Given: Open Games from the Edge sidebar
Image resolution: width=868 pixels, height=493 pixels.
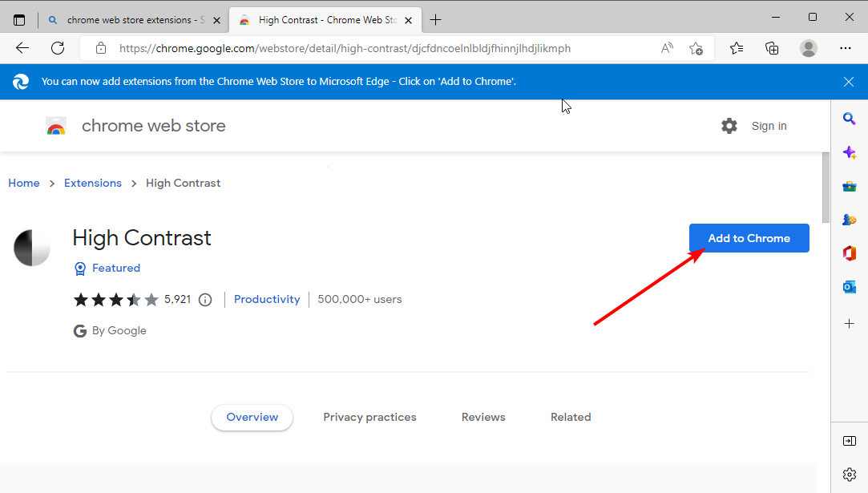Looking at the screenshot, I should pos(850,219).
